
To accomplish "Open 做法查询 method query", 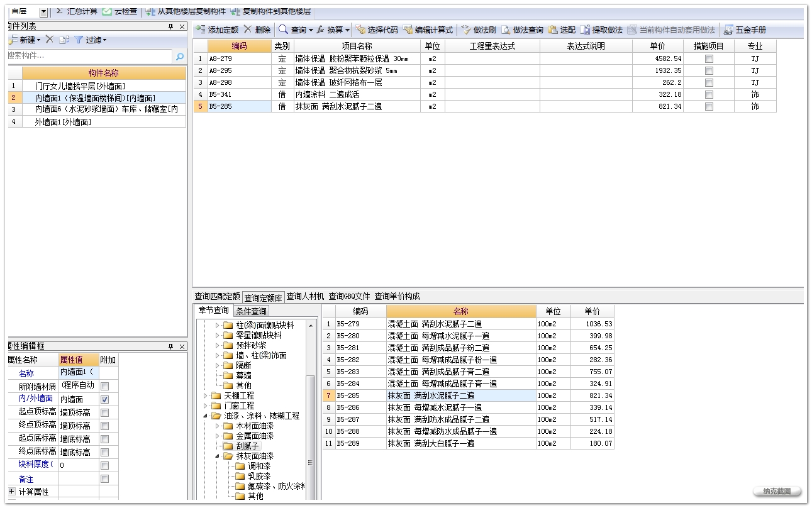I will pos(522,30).
